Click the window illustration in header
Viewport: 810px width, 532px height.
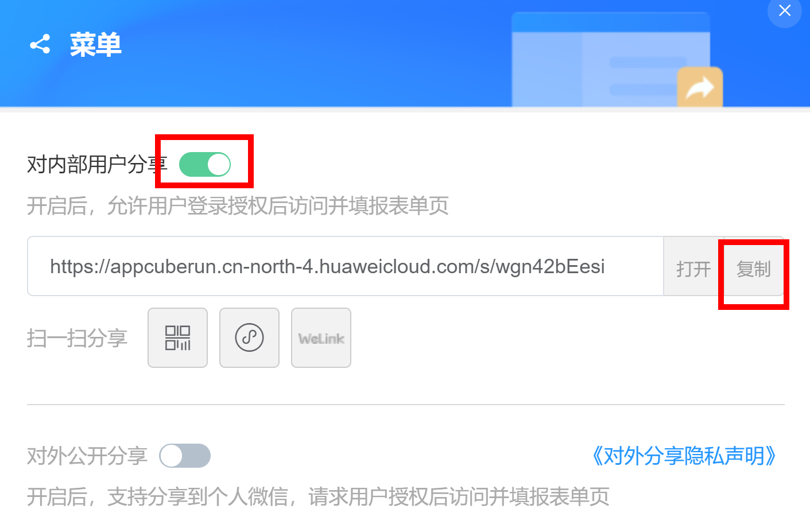coord(611,60)
